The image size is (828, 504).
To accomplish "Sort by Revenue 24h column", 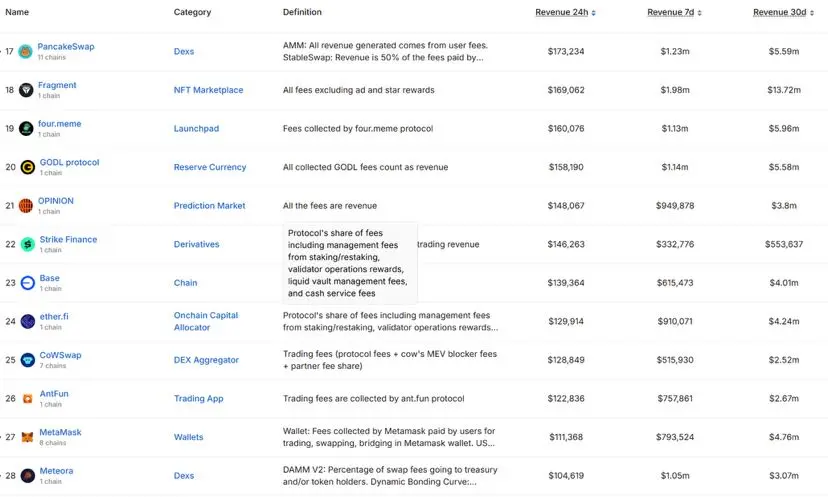I will (565, 13).
